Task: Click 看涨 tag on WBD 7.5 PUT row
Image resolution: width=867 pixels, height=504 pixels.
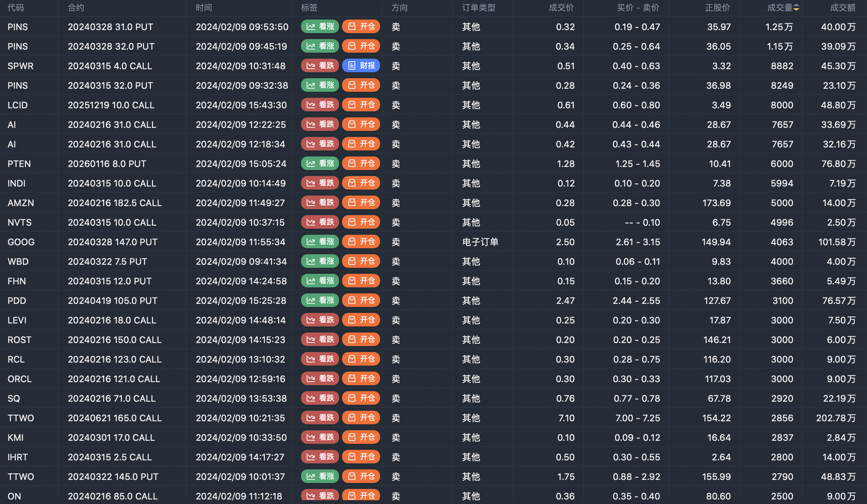Action: 320,261
